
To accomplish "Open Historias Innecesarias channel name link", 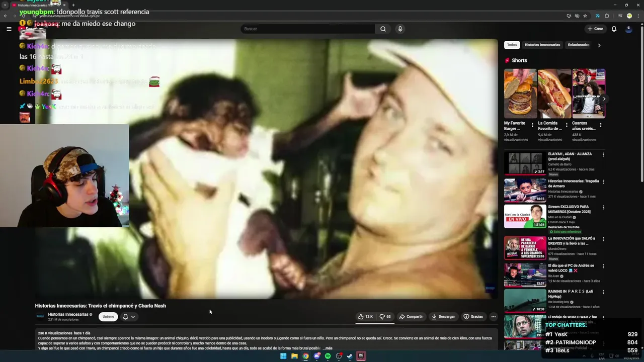I will (x=68, y=314).
